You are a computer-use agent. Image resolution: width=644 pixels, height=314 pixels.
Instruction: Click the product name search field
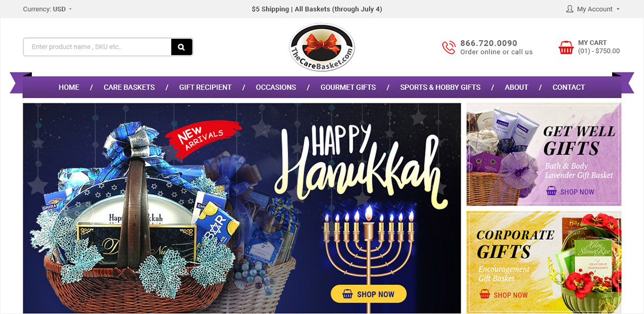(x=97, y=47)
